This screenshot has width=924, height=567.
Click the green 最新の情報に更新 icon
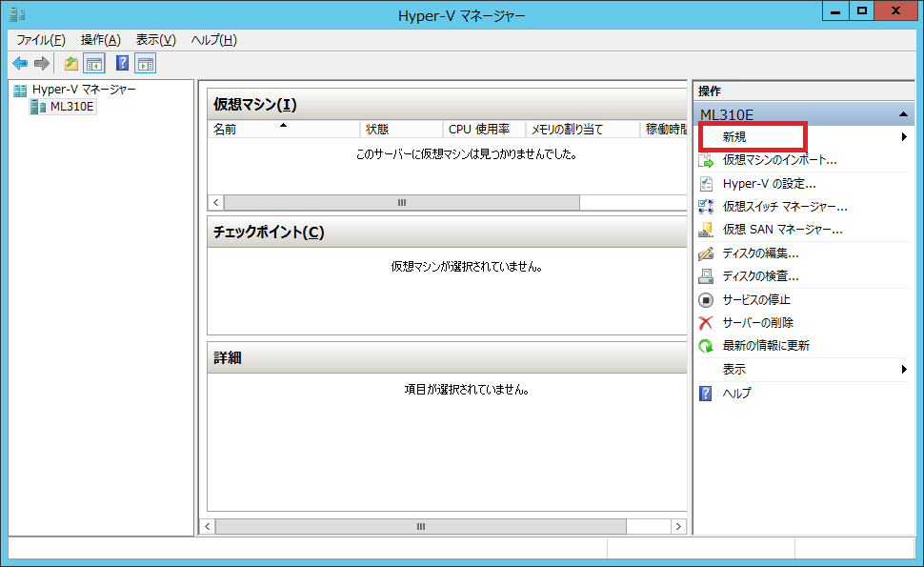click(x=706, y=346)
